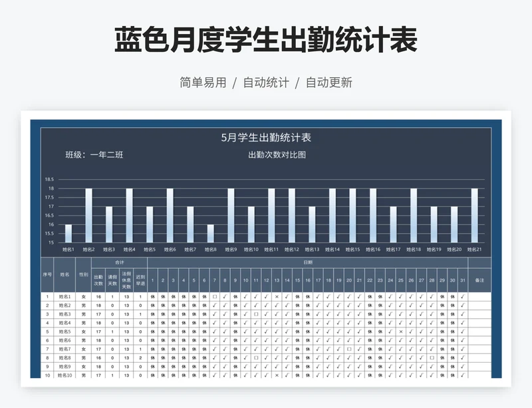Image resolution: width=532 pixels, height=408 pixels.
Task: Click the chart axis label 姓名5
Action: coord(150,250)
